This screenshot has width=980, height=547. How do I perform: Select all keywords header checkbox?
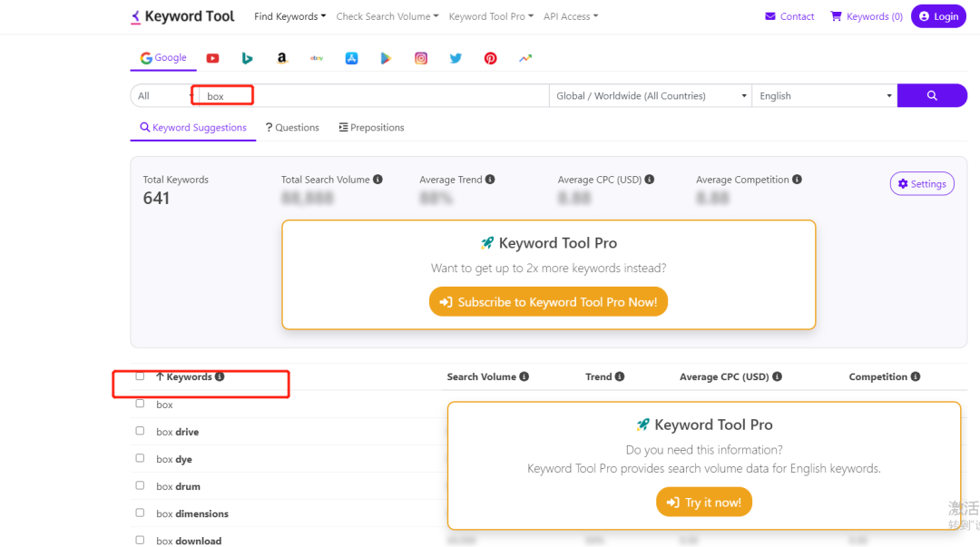point(140,376)
